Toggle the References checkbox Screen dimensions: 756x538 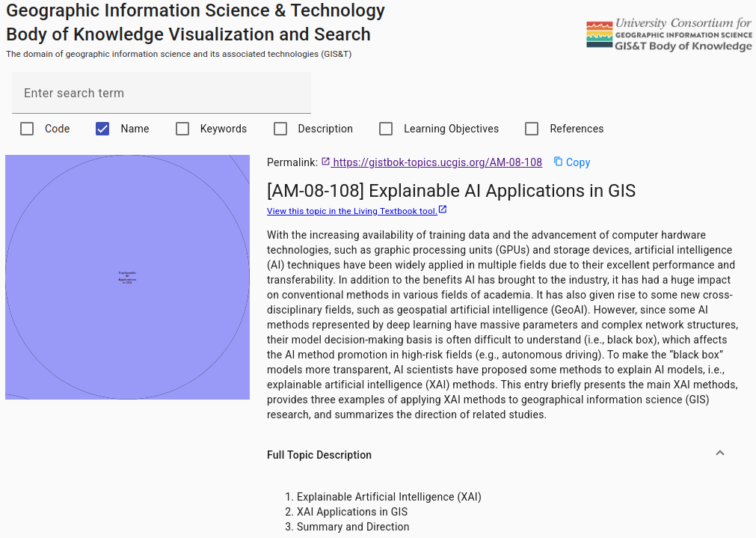coord(532,129)
